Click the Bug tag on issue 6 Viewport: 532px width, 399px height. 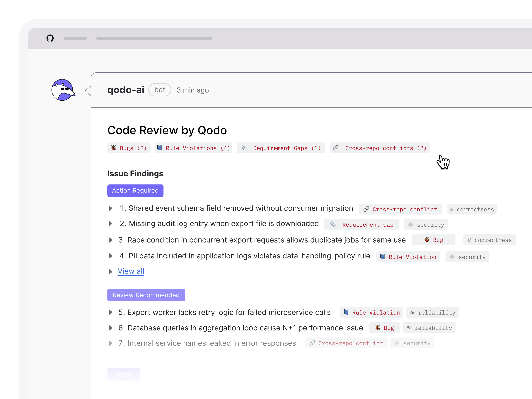[x=384, y=328]
